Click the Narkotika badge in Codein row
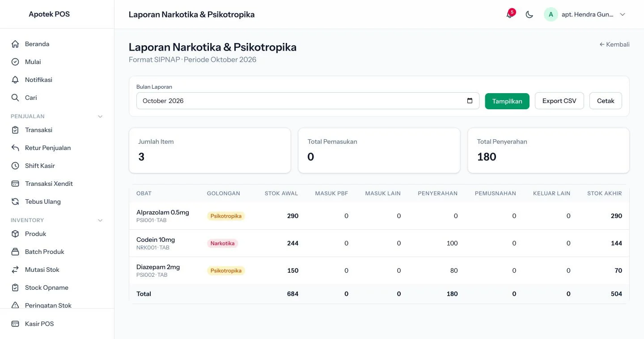644x339 pixels. (222, 243)
